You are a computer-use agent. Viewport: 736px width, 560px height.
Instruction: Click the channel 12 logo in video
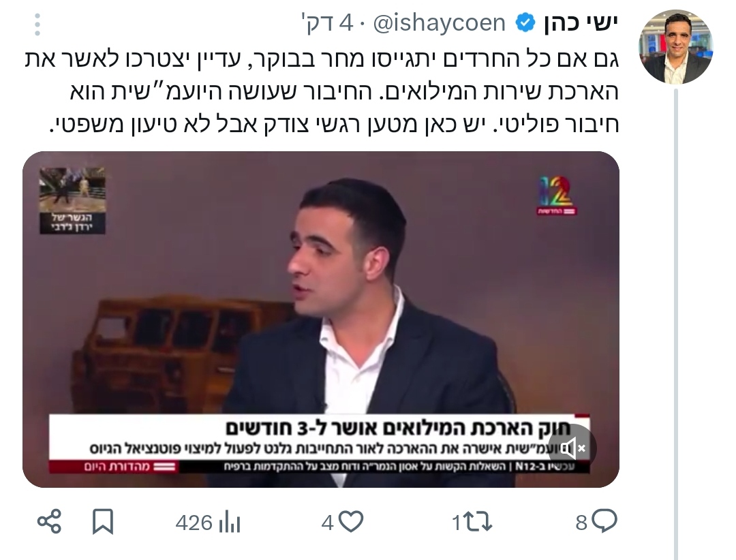point(557,196)
